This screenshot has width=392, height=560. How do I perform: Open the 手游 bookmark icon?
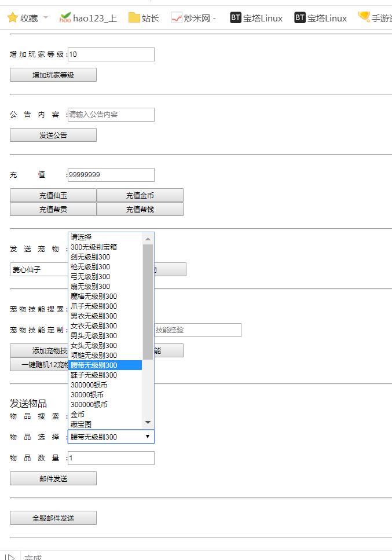coord(364,17)
